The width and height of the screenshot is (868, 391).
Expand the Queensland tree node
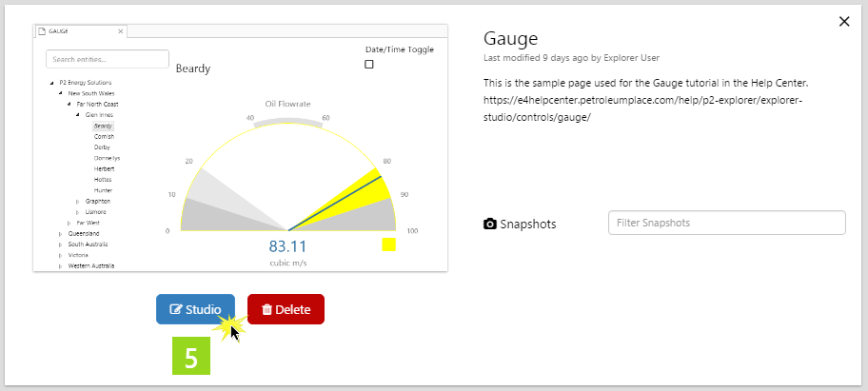click(x=60, y=233)
